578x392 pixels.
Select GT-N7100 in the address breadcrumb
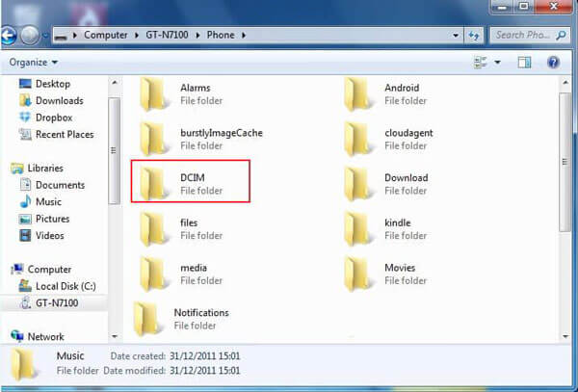pyautogui.click(x=167, y=35)
